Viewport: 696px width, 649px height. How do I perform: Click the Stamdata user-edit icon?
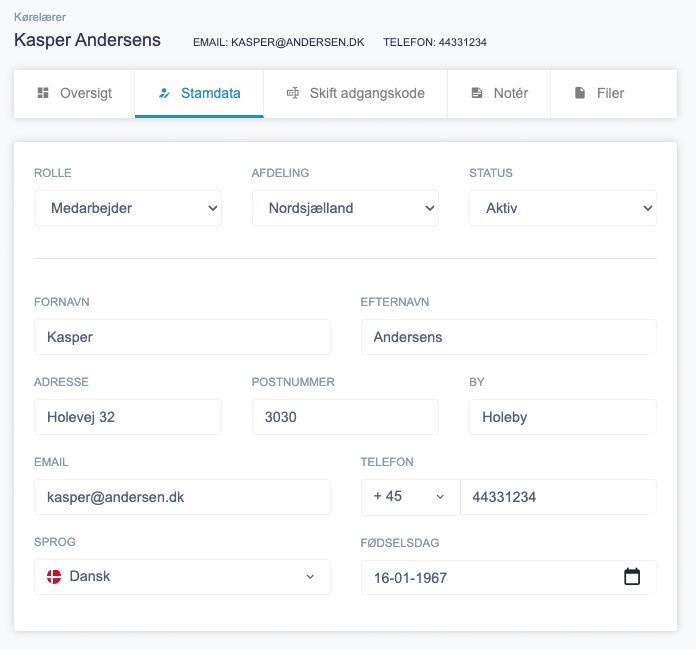pyautogui.click(x=164, y=93)
